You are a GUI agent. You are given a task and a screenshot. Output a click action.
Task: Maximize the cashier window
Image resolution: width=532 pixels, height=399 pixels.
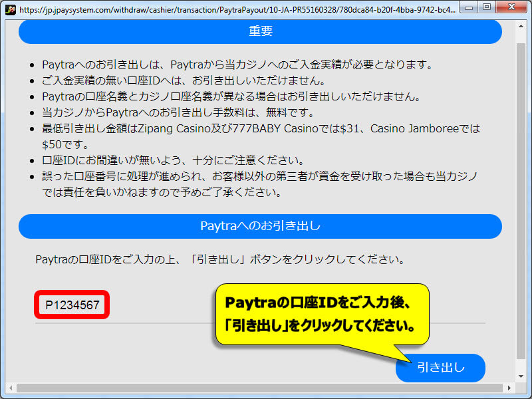point(487,7)
